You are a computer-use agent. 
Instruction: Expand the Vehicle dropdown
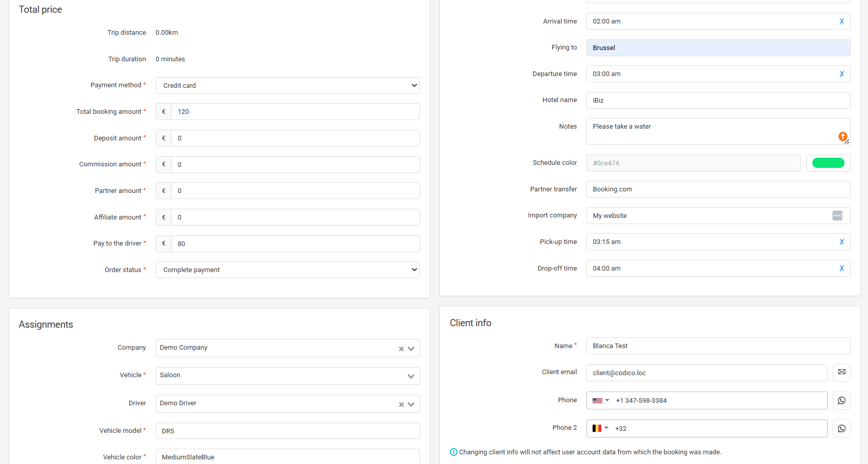coord(410,376)
